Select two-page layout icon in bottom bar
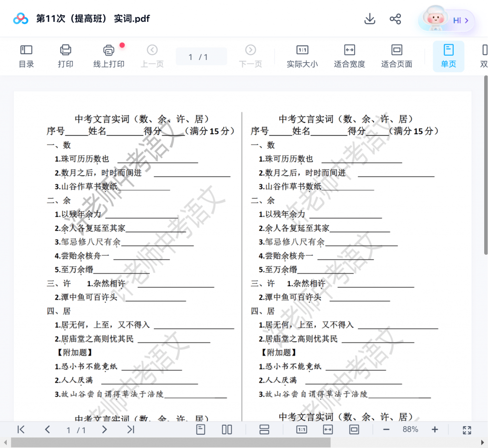 pos(227,429)
